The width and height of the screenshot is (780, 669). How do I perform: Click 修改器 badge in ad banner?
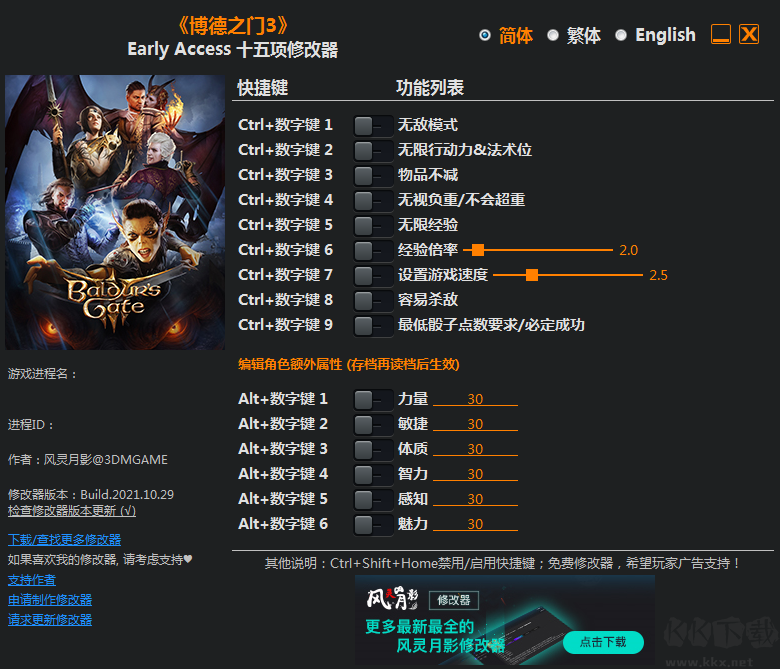pyautogui.click(x=454, y=600)
